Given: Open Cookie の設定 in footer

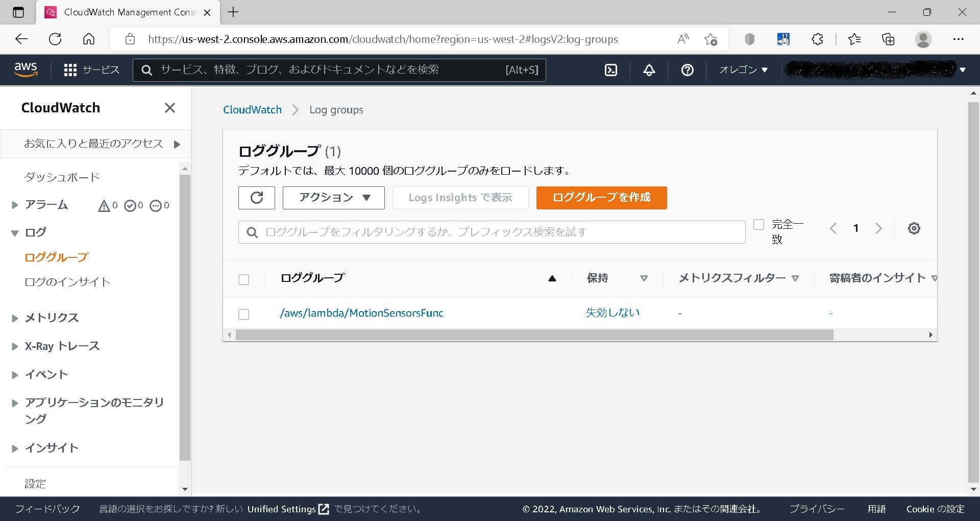Looking at the screenshot, I should coord(935,509).
